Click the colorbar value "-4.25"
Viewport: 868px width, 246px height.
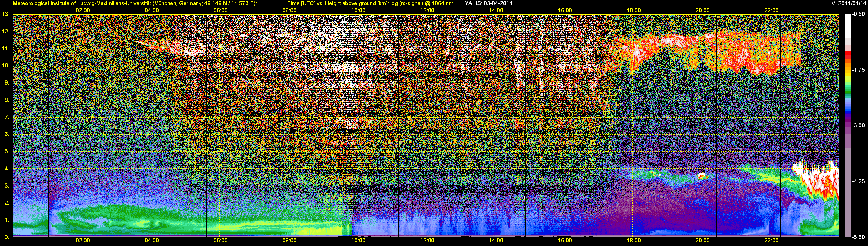tap(858, 181)
